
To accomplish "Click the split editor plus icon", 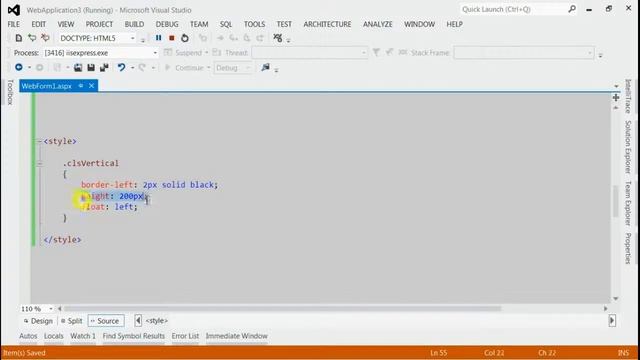I will tap(616, 98).
